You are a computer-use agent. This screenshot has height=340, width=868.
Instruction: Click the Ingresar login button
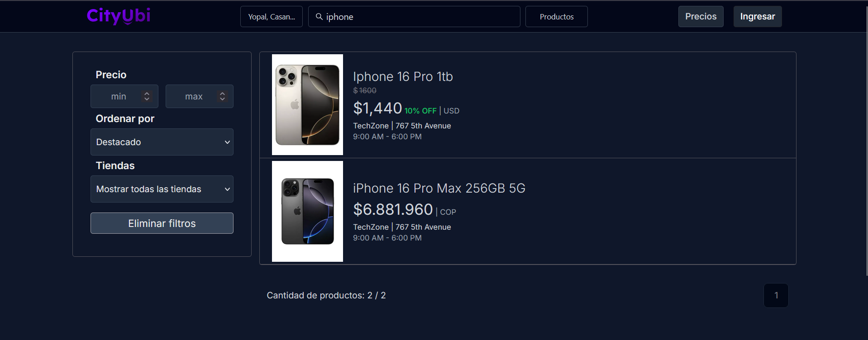coord(757,17)
